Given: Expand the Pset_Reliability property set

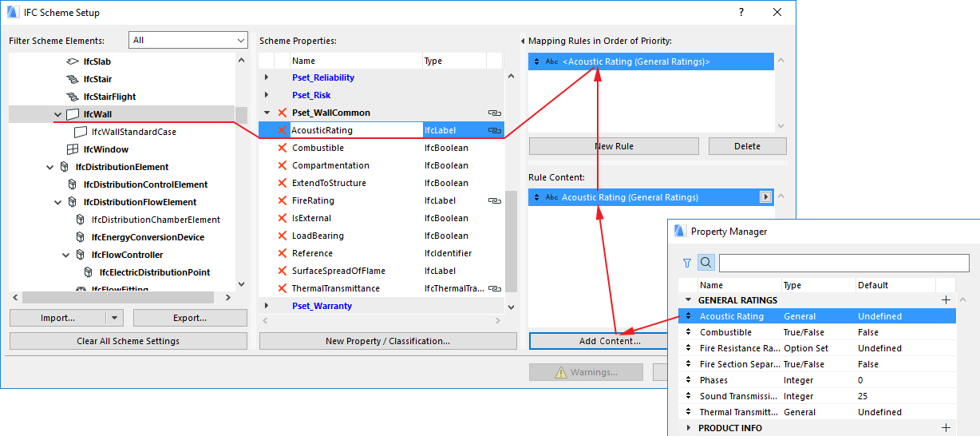Looking at the screenshot, I should click(x=267, y=77).
